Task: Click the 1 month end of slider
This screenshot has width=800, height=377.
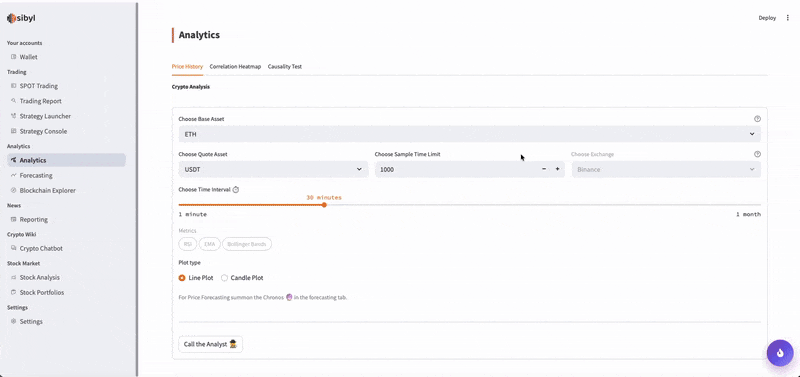Action: point(748,215)
